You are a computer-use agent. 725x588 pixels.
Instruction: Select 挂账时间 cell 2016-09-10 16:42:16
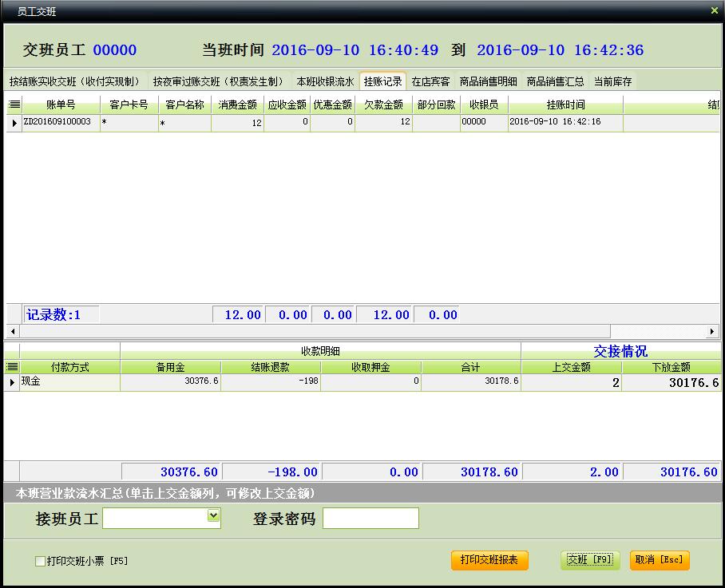pyautogui.click(x=566, y=123)
